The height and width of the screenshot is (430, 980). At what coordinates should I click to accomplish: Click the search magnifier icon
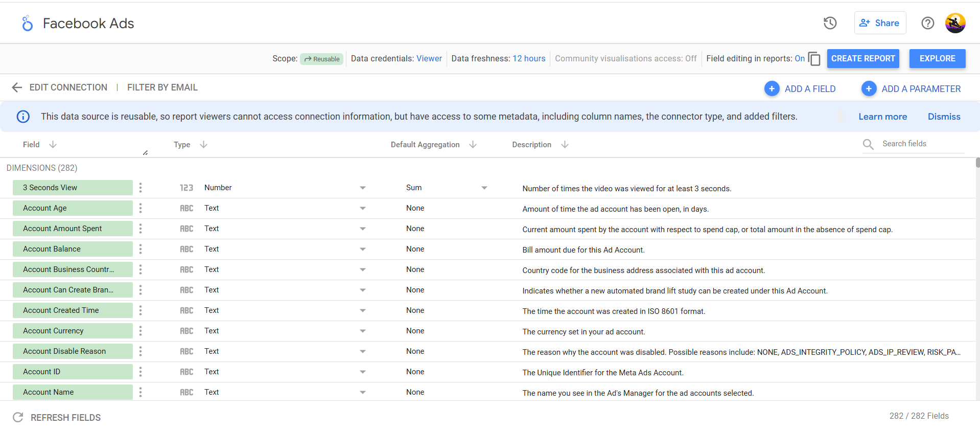(x=868, y=144)
